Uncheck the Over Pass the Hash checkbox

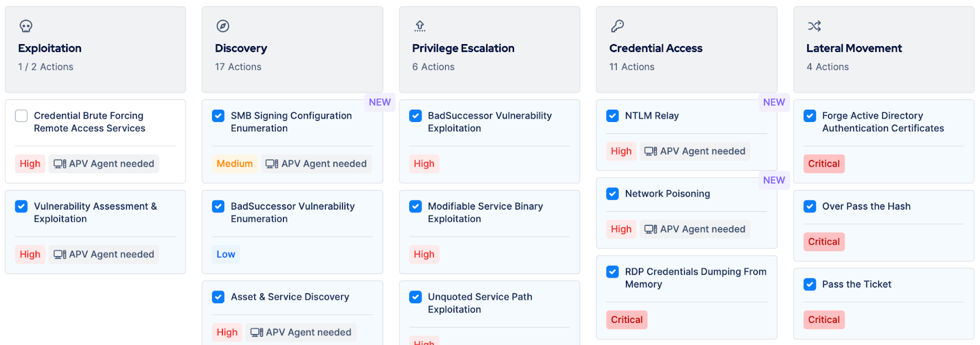[x=810, y=207]
